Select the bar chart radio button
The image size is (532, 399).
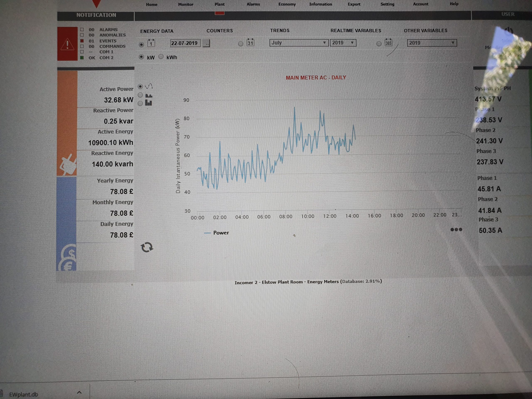coord(140,103)
